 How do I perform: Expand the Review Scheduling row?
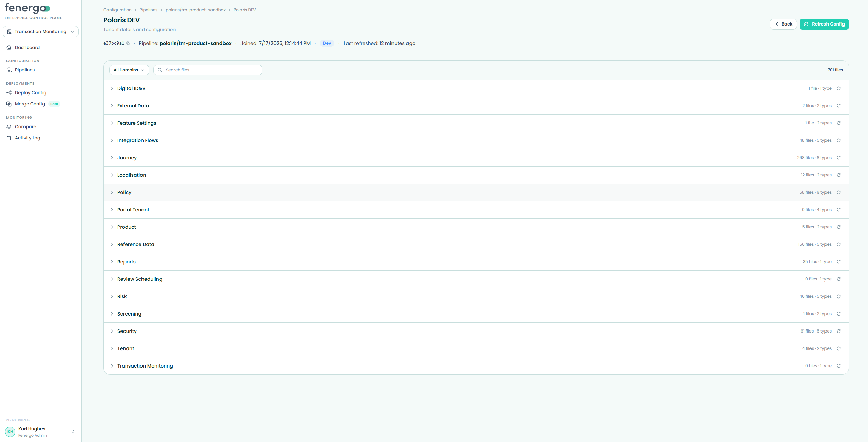tap(112, 279)
